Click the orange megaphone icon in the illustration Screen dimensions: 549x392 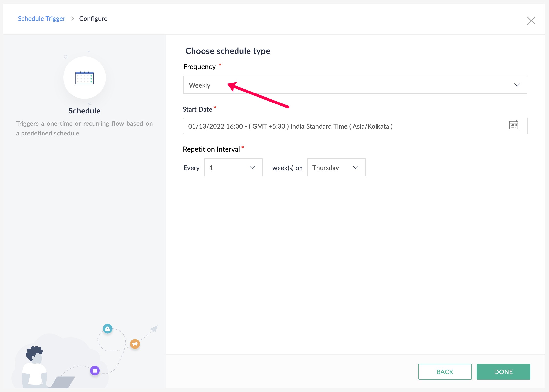click(x=135, y=344)
